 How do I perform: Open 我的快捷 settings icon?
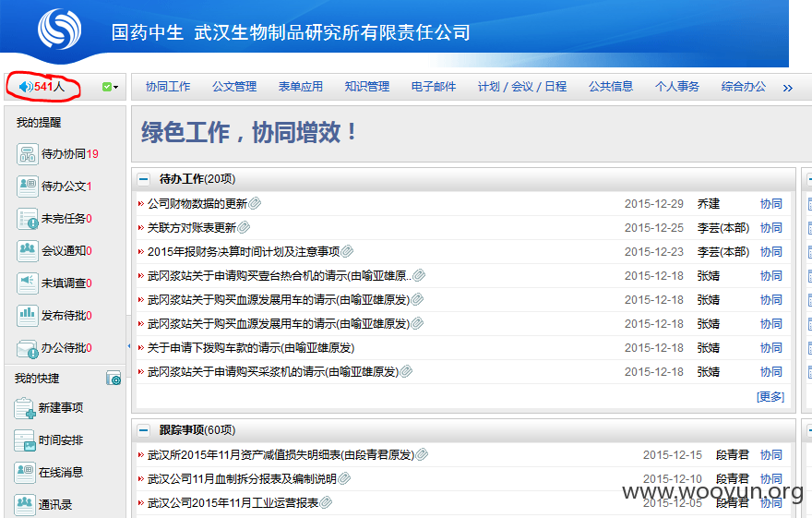click(113, 379)
